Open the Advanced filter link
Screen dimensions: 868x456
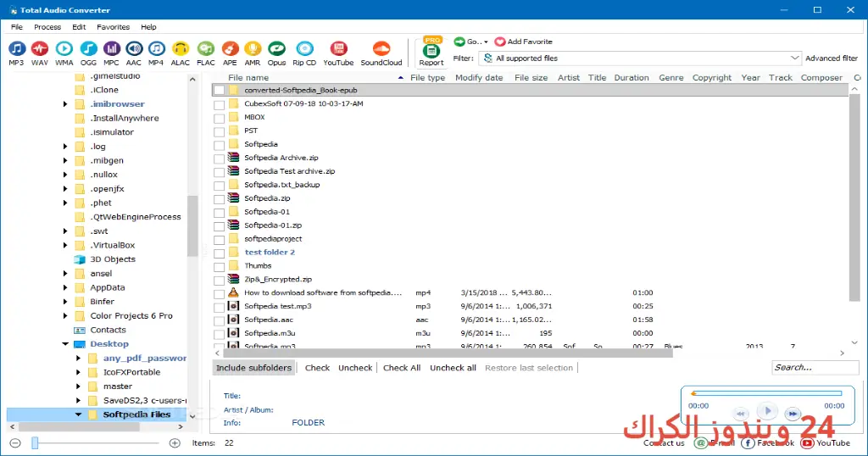(831, 58)
